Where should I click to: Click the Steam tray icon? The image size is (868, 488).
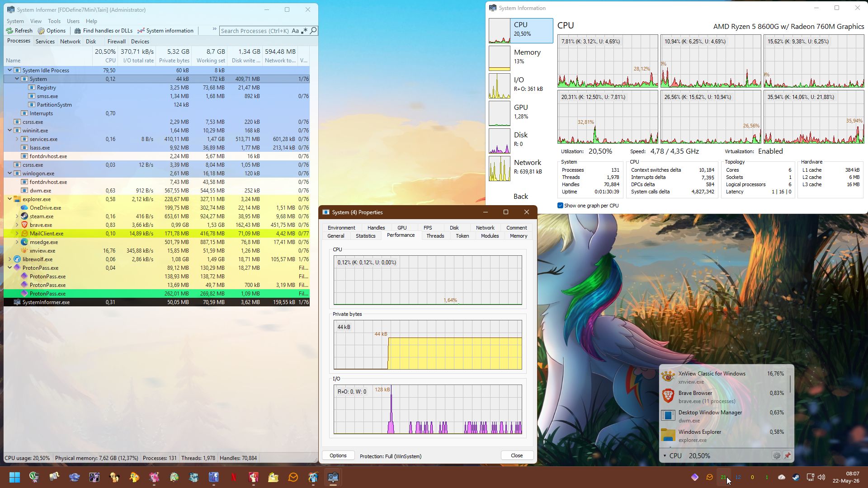click(796, 477)
